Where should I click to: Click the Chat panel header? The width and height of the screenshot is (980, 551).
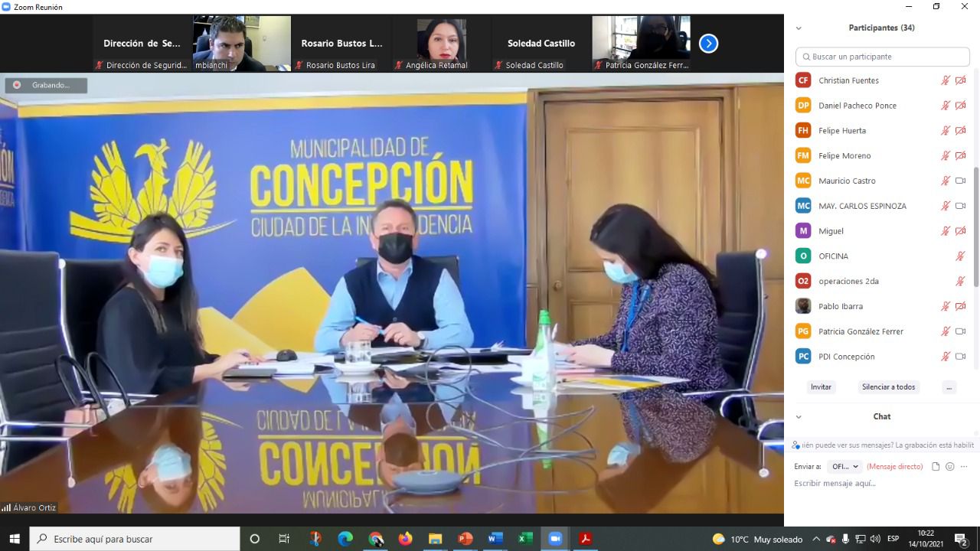pyautogui.click(x=882, y=417)
